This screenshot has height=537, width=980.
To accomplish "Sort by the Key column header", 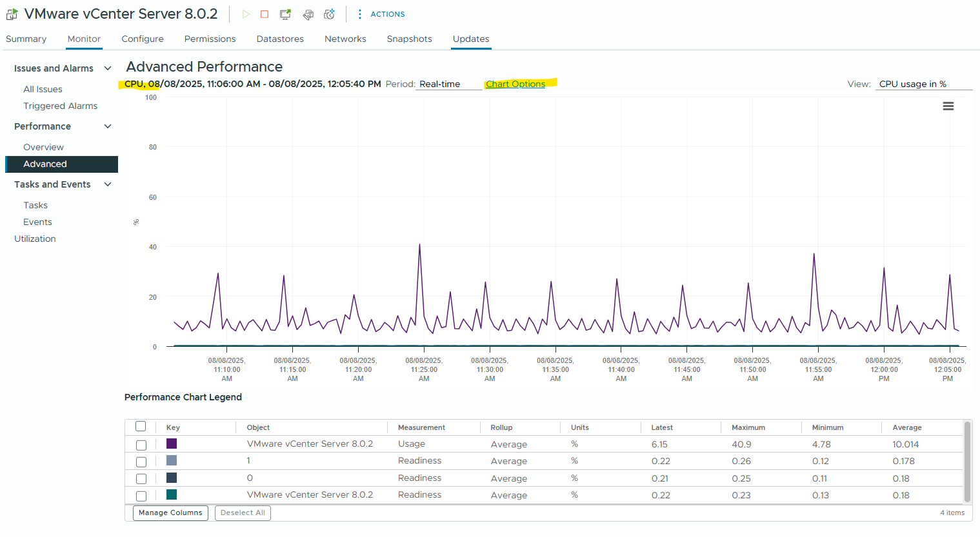I will point(173,427).
